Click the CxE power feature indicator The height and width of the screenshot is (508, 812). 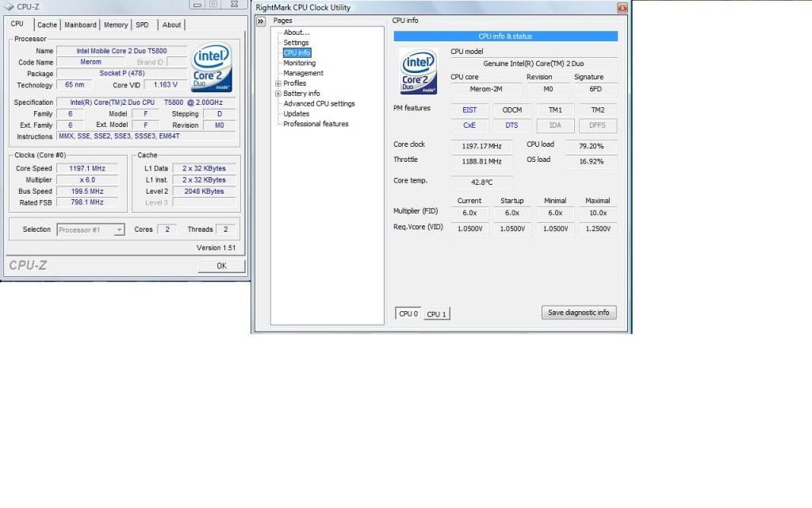(469, 125)
